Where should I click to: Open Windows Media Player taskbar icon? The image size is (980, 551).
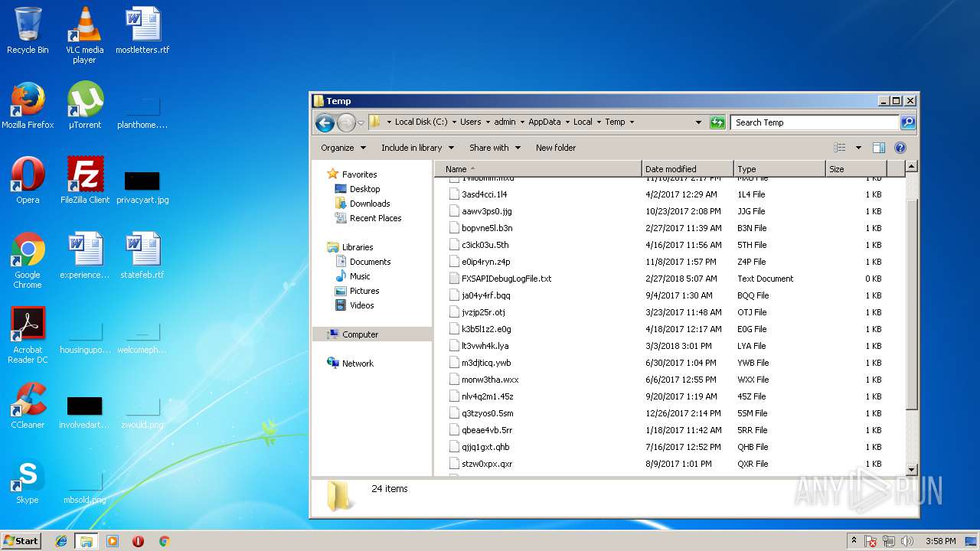click(x=113, y=541)
